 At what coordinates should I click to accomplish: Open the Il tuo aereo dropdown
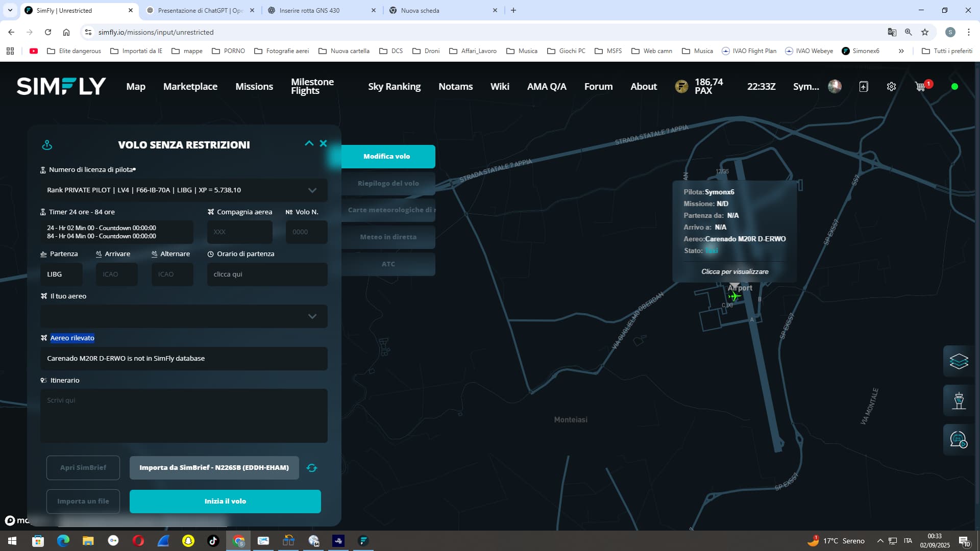click(x=312, y=316)
